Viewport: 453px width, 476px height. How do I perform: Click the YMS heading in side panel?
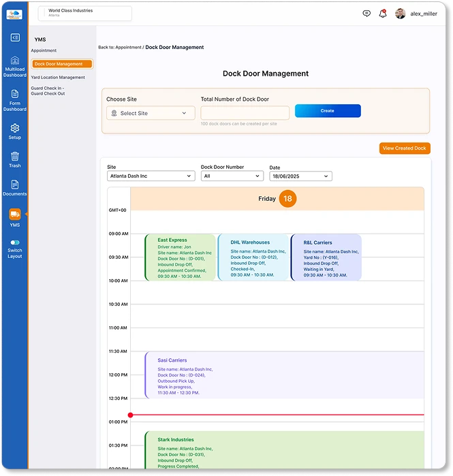[40, 39]
